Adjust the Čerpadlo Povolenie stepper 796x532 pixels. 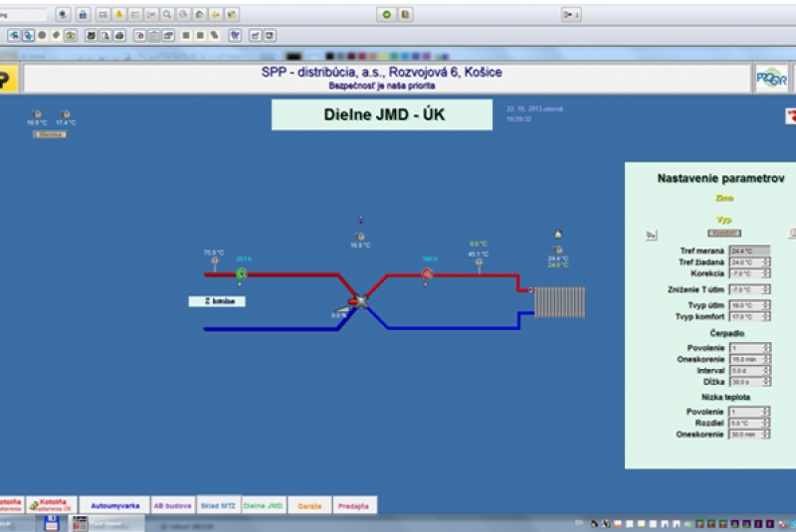[766, 348]
